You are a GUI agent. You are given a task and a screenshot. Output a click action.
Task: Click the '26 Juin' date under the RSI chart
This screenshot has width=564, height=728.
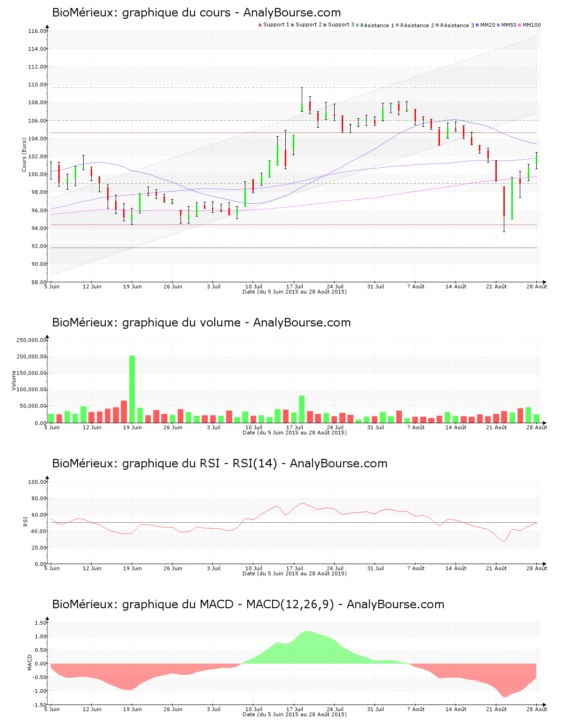click(x=173, y=568)
